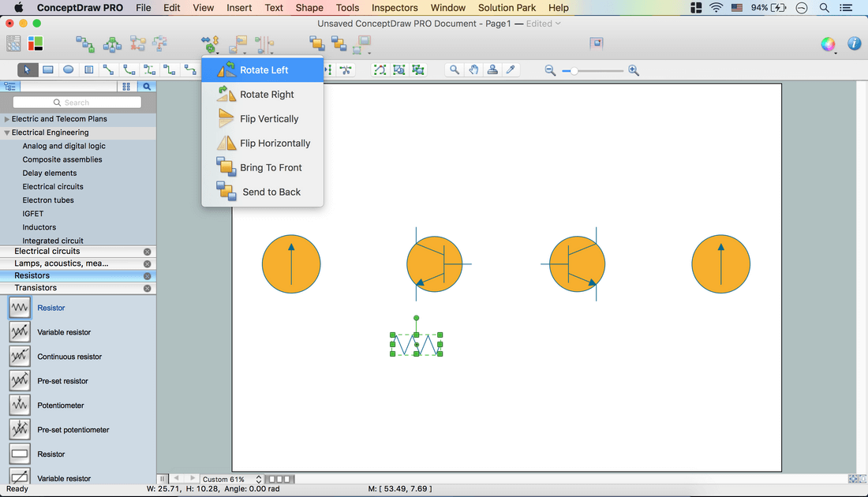Click the zoom-in magnifier icon
This screenshot has height=497, width=868.
coord(634,71)
